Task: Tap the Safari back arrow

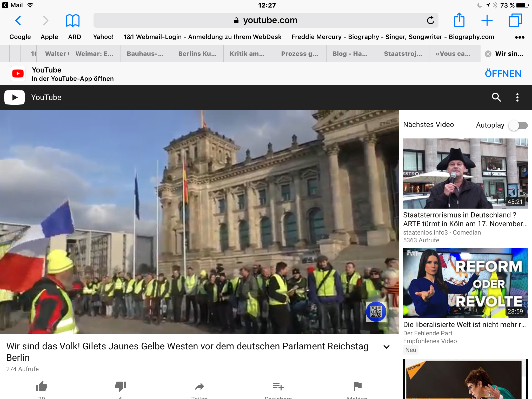Action: coord(18,21)
